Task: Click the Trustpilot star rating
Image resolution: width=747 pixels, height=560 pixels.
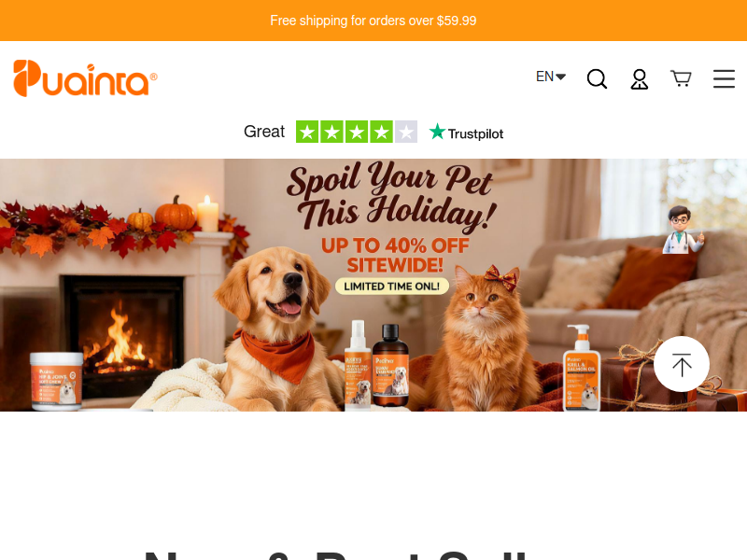Action: click(357, 132)
